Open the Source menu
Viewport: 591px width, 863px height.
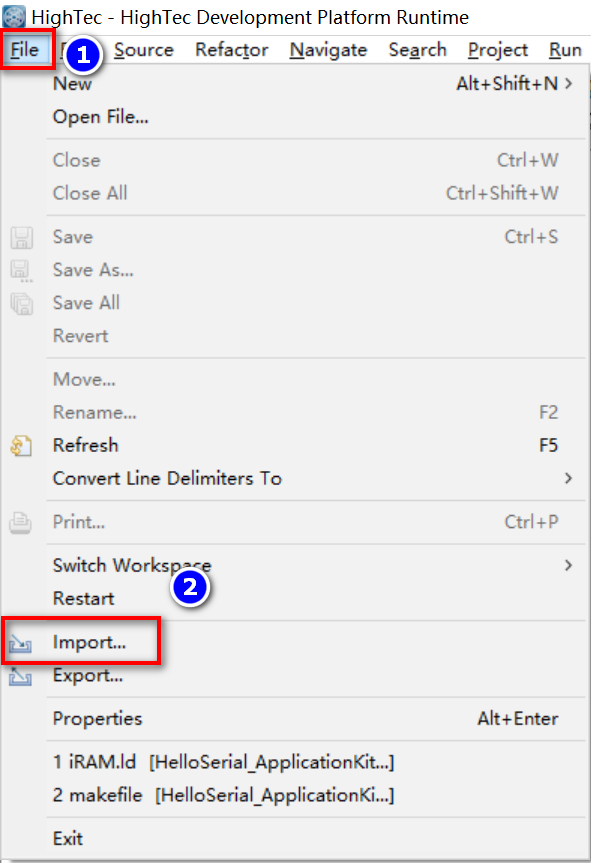pyautogui.click(x=144, y=50)
